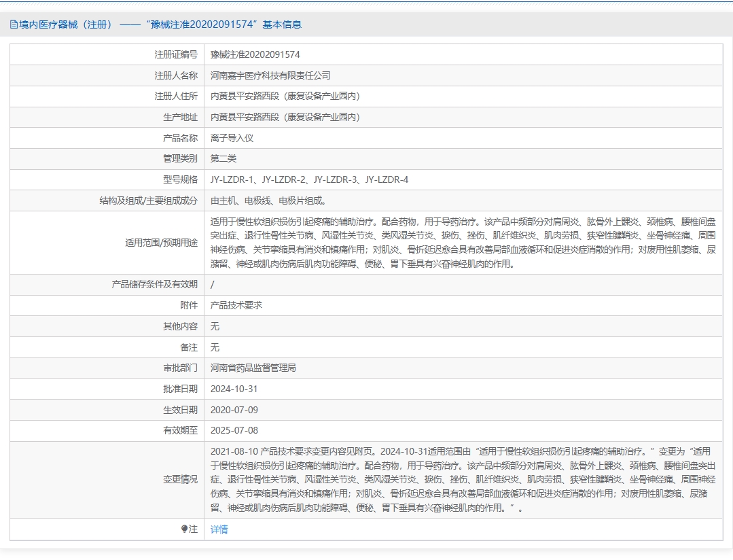733x560 pixels.
Task: Click the 注册证编号 label
Action: click(x=176, y=54)
